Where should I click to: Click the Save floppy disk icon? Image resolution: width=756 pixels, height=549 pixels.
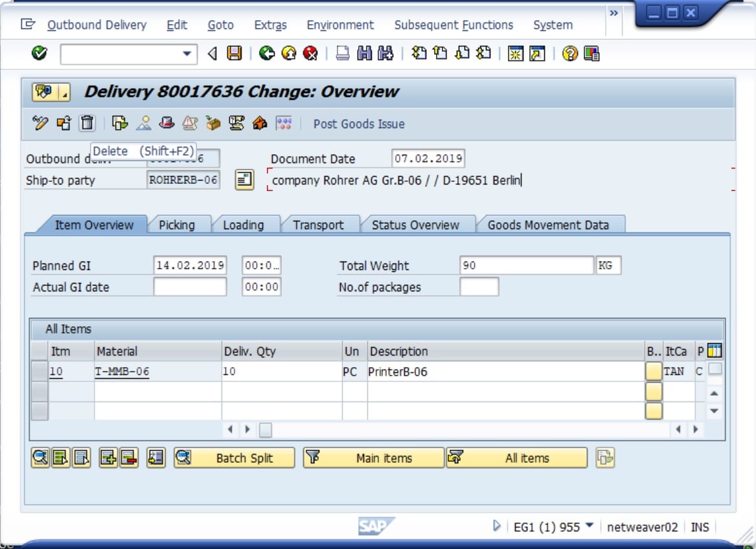tap(235, 53)
